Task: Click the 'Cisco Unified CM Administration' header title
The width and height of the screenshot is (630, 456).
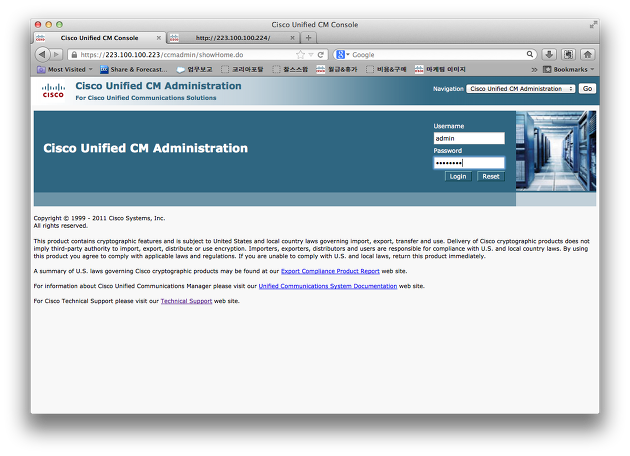Action: [159, 86]
